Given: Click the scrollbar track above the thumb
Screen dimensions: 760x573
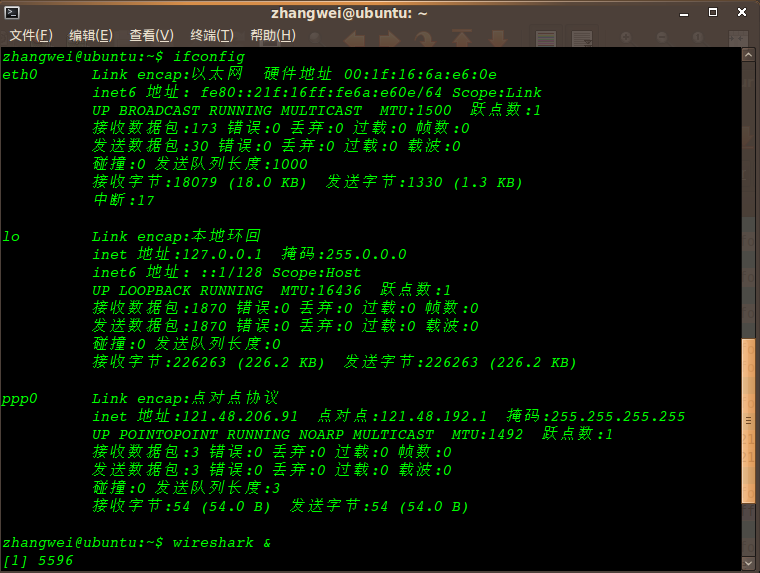Looking at the screenshot, I should (748, 199).
